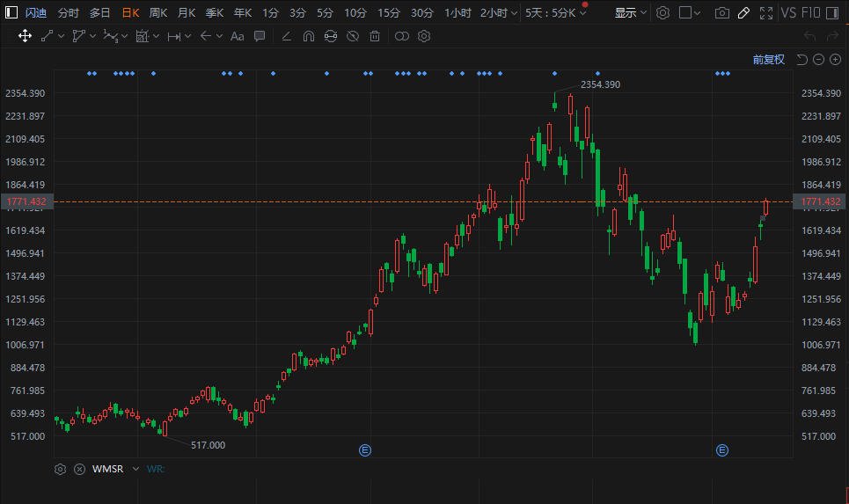849x504 pixels.
Task: Expand the arrow annotation dropdown
Action: point(219,36)
